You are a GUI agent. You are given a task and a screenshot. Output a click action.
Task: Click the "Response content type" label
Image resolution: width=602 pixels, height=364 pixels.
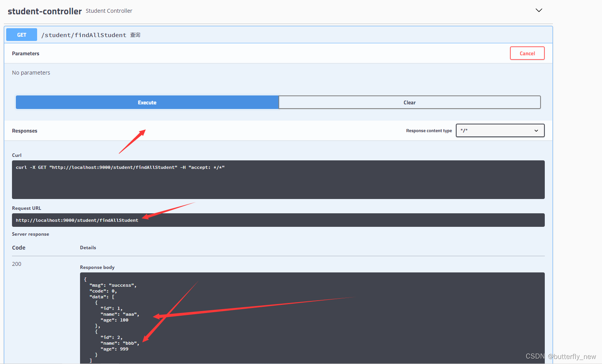point(429,131)
